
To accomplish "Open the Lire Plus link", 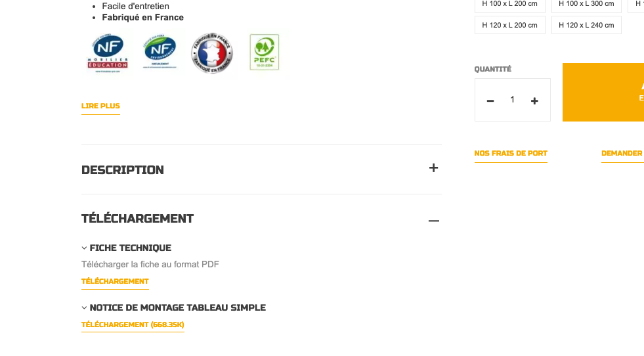I will [x=100, y=106].
